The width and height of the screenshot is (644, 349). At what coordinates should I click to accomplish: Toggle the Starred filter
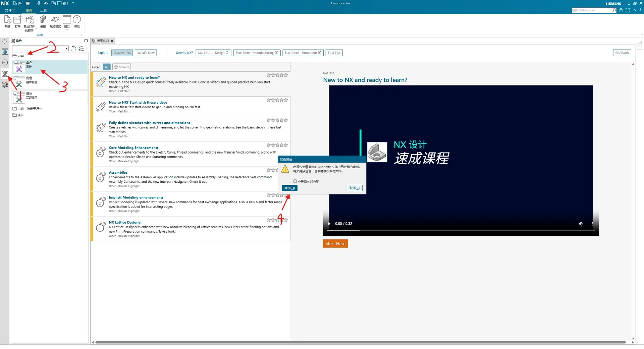121,67
